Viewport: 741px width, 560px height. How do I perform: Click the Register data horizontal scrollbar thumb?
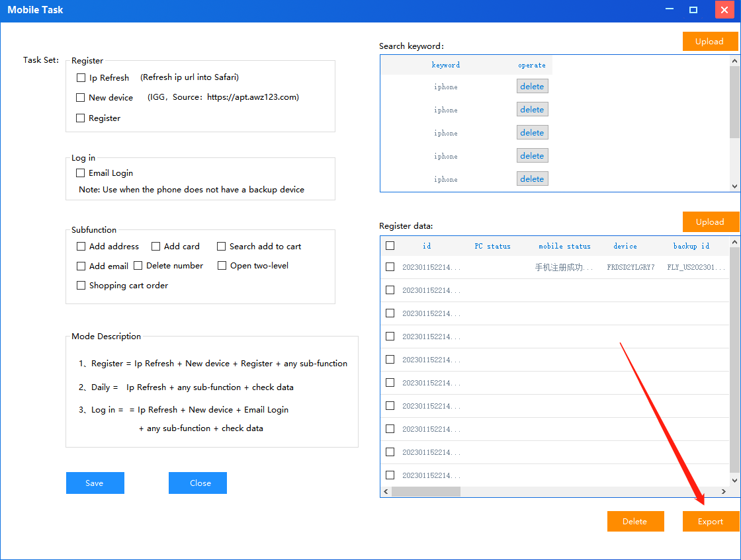(426, 491)
